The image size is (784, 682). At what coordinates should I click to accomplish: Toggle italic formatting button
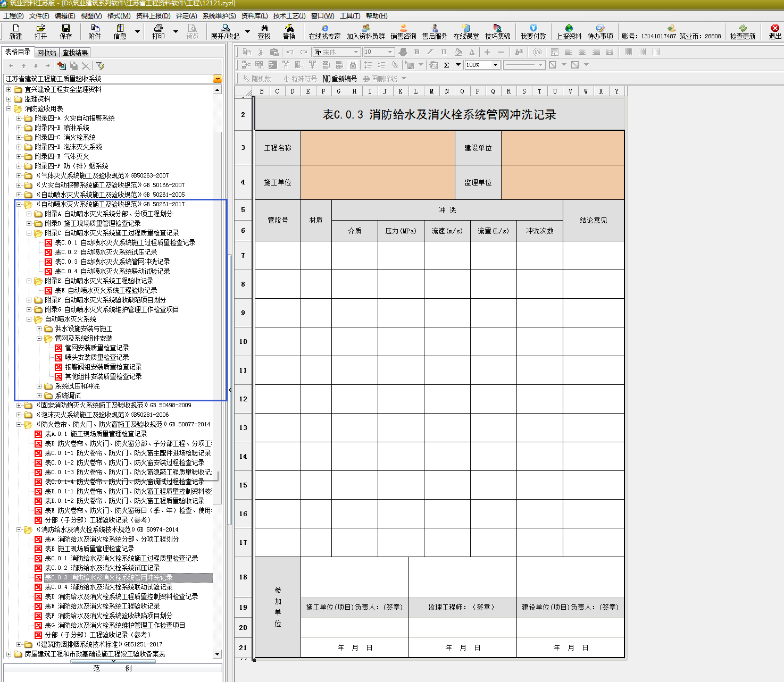point(430,52)
